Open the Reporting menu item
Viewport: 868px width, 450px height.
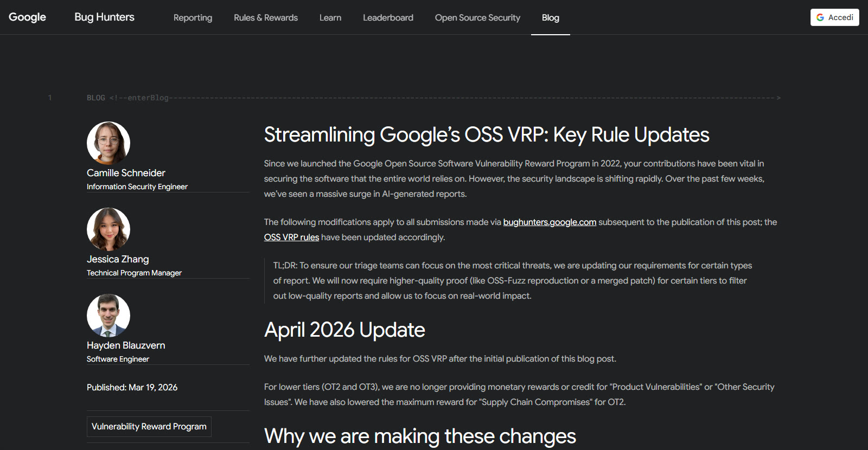pyautogui.click(x=193, y=18)
